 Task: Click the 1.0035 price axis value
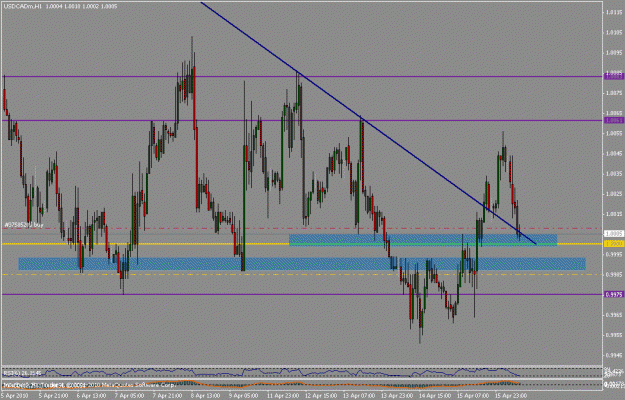(x=613, y=174)
